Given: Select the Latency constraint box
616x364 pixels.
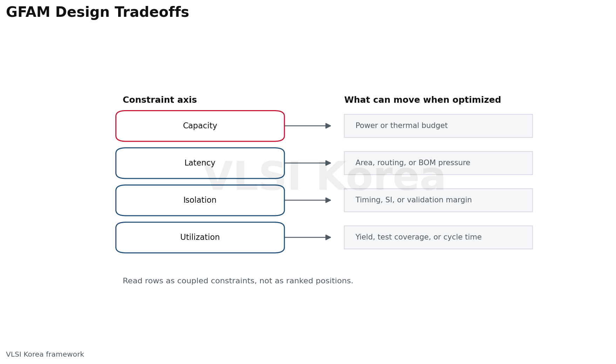Looking at the screenshot, I should tap(200, 163).
